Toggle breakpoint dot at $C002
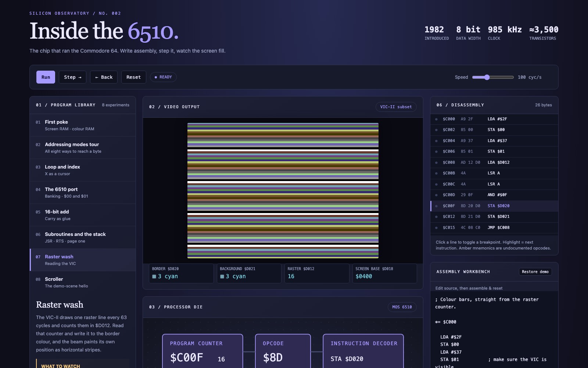Screen dimensions: 588x368 436,130
